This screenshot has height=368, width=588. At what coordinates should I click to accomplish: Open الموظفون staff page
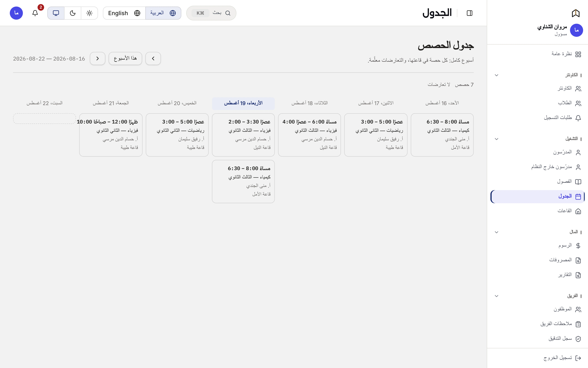(x=537, y=309)
